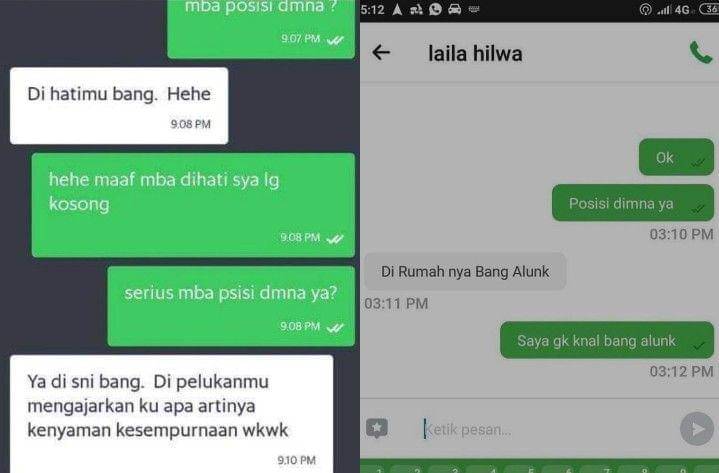Tap the car notification icon
719x473 pixels.
click(x=454, y=9)
